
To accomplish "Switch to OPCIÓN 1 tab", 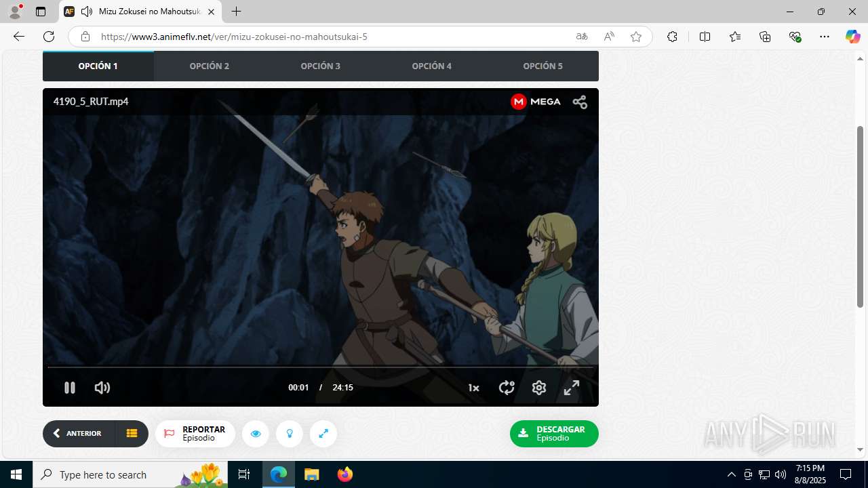I will (x=98, y=66).
